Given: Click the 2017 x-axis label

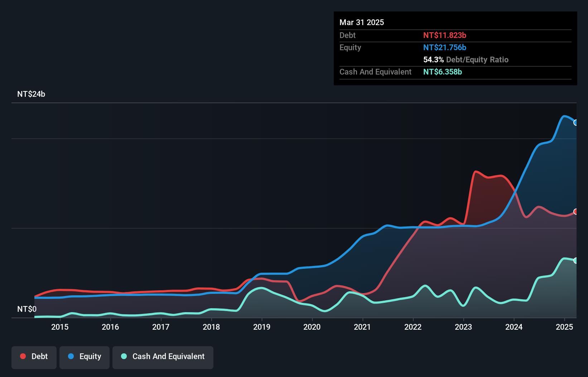Looking at the screenshot, I should coord(161,327).
